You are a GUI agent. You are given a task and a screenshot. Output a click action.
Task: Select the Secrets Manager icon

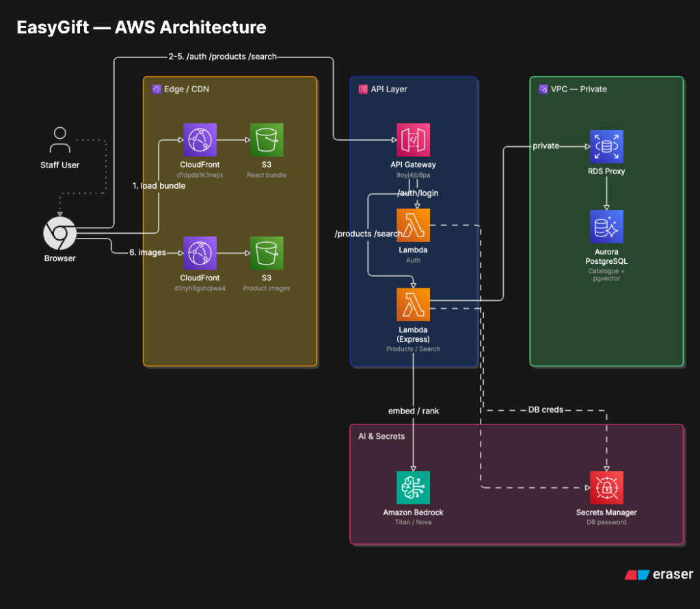(606, 487)
